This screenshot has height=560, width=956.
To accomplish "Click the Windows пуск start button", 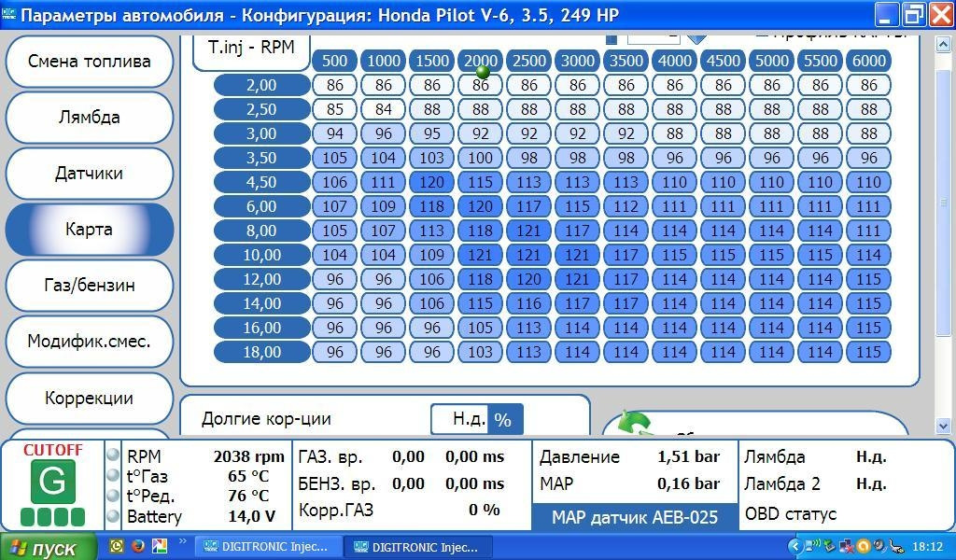I will pyautogui.click(x=48, y=547).
